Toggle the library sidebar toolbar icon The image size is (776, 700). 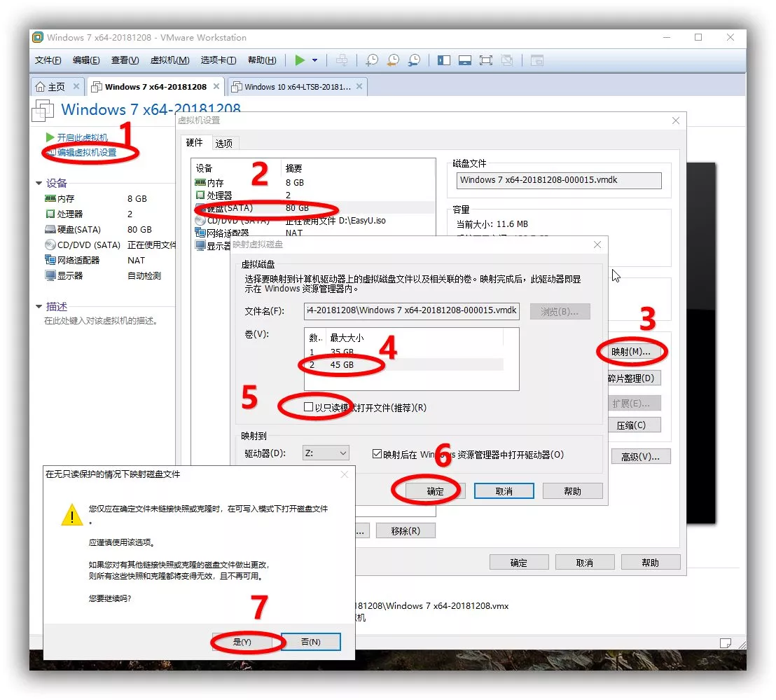pyautogui.click(x=444, y=60)
